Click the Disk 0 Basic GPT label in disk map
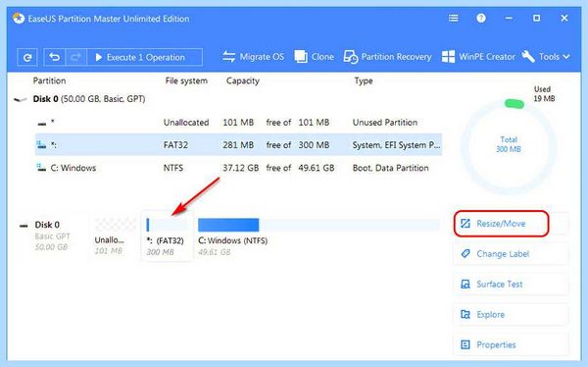 pyautogui.click(x=52, y=236)
